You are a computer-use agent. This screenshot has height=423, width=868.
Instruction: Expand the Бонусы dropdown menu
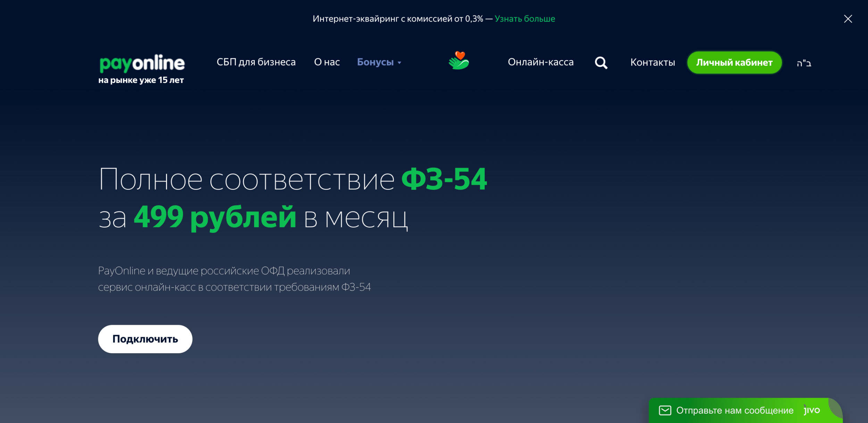pyautogui.click(x=375, y=62)
